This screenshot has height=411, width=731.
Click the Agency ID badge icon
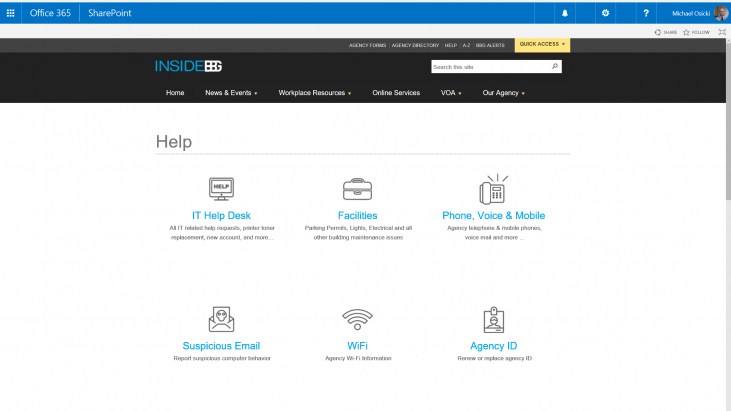(x=494, y=320)
